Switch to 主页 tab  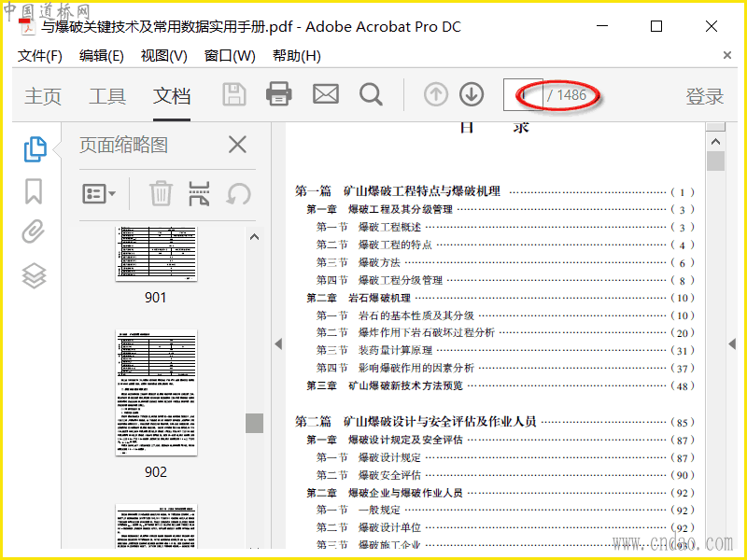click(43, 96)
